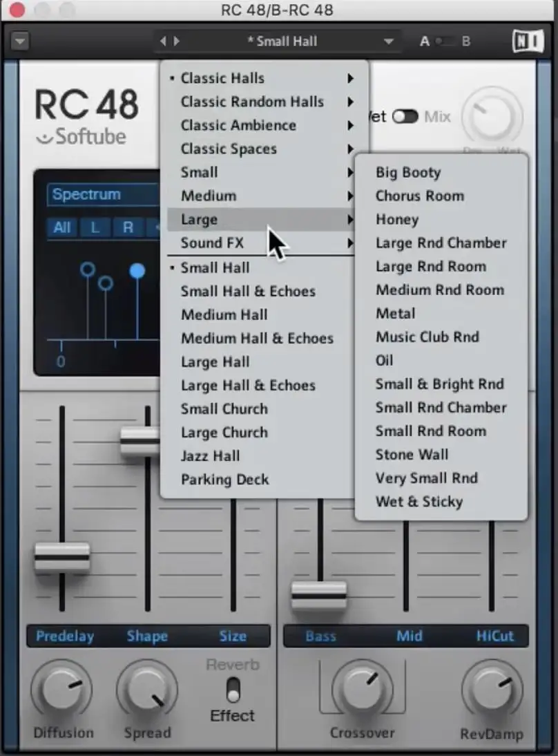
Task: Select the All channel button
Action: (x=62, y=227)
